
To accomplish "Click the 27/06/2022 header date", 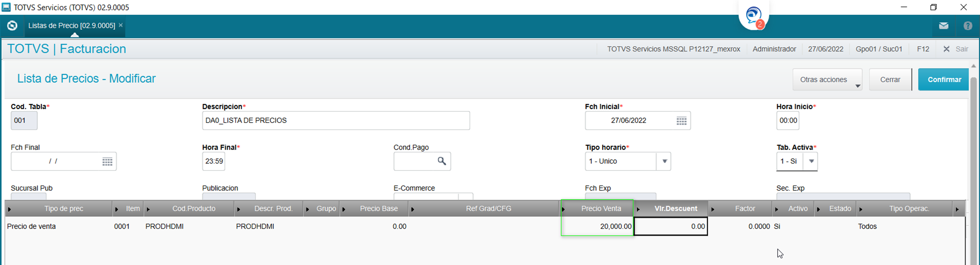I will [825, 49].
